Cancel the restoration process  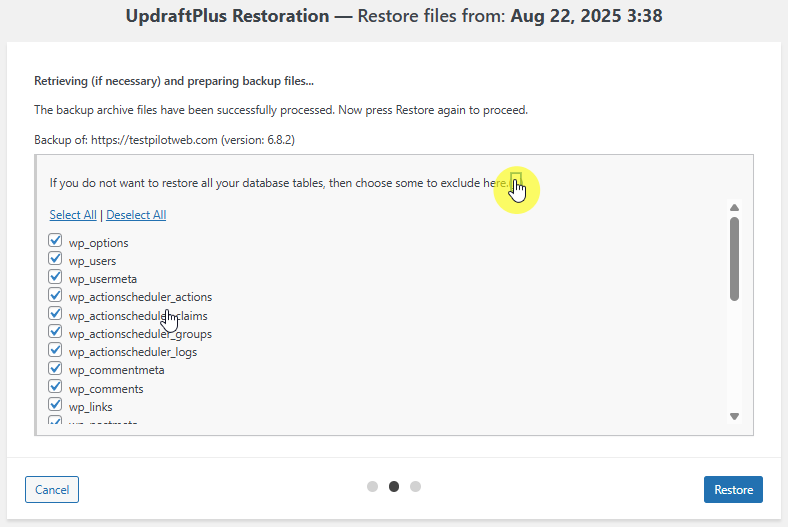pos(52,490)
